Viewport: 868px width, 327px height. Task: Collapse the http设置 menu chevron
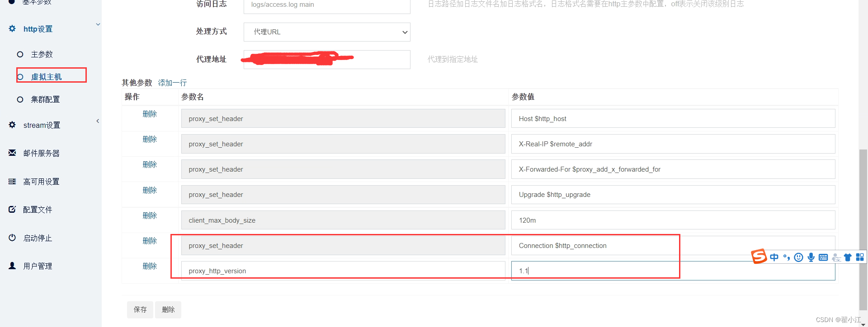[98, 24]
